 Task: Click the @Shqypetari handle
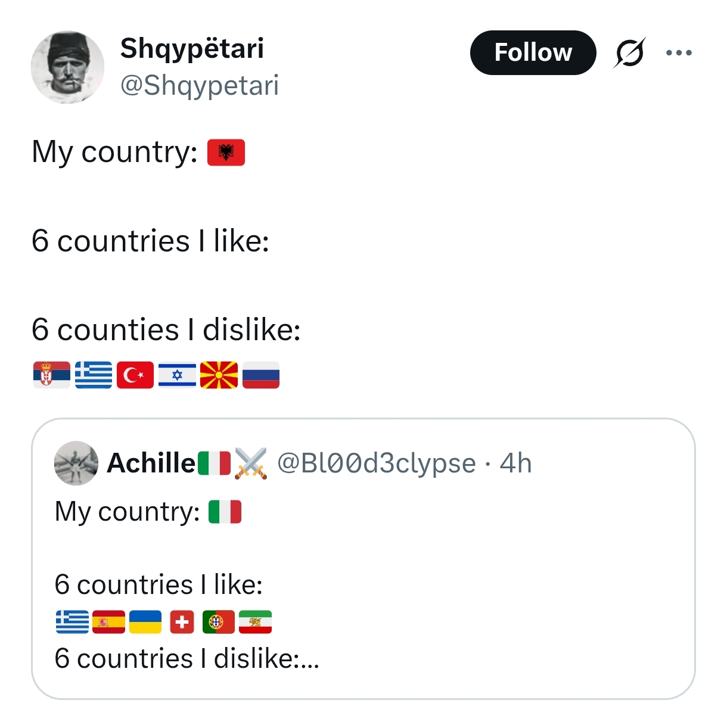200,85
